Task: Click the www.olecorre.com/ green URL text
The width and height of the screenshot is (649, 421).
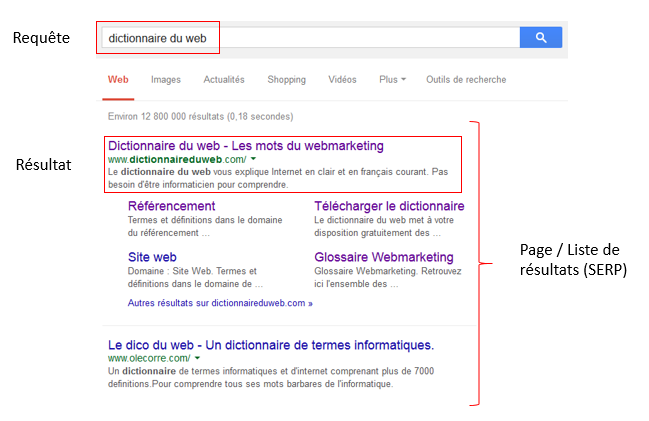Action: 149,358
